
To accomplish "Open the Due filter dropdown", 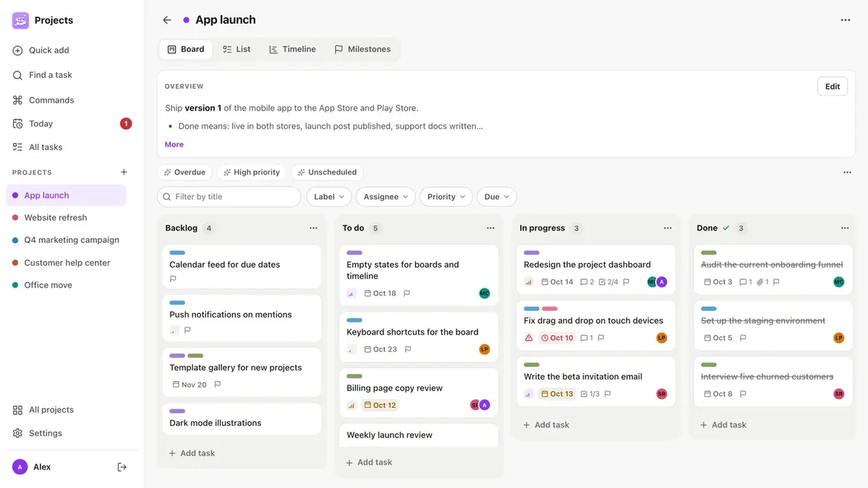I will pos(497,197).
